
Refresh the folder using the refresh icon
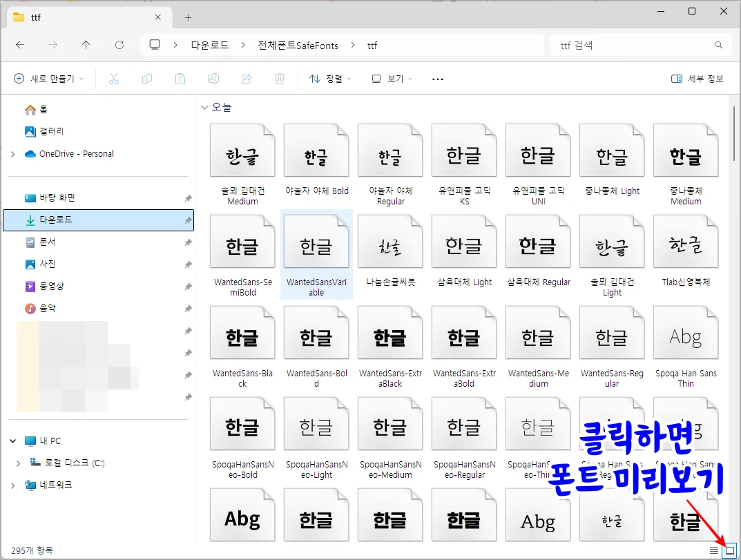click(x=119, y=45)
